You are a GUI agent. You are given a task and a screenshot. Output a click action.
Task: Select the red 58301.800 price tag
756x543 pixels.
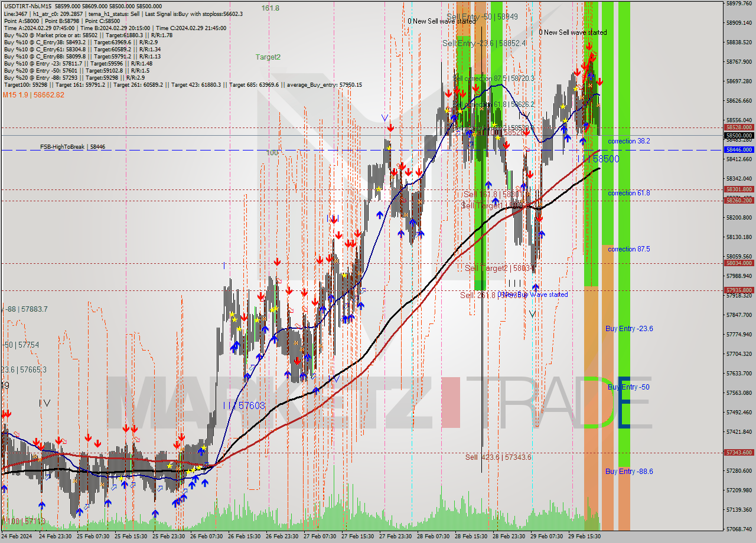point(739,189)
